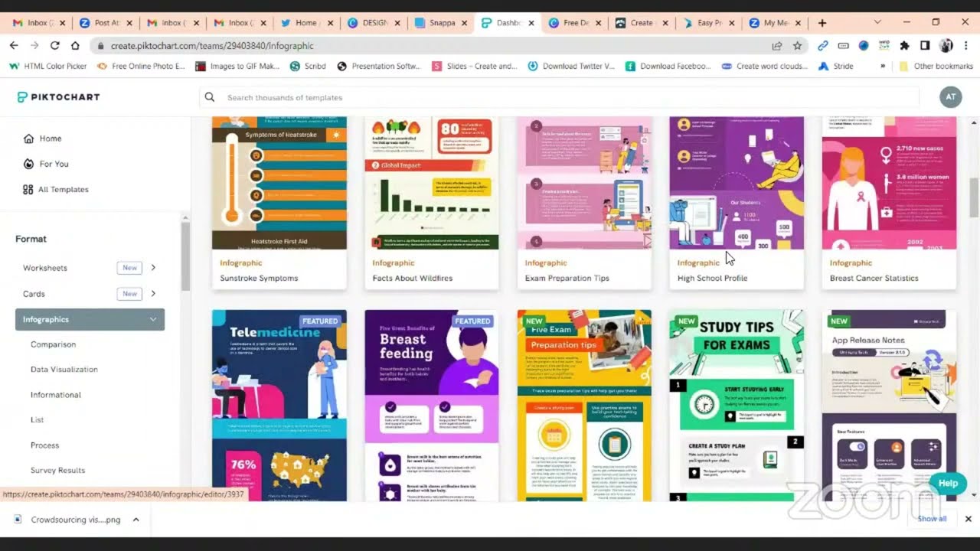
Task: Click the browser home icon
Action: 75,46
